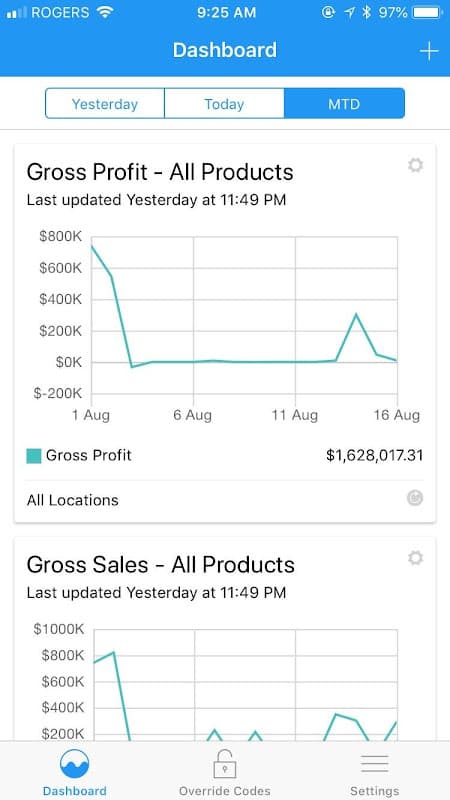Image resolution: width=450 pixels, height=800 pixels.
Task: Tap the $1,628,017.31 gross profit total
Action: pos(374,455)
